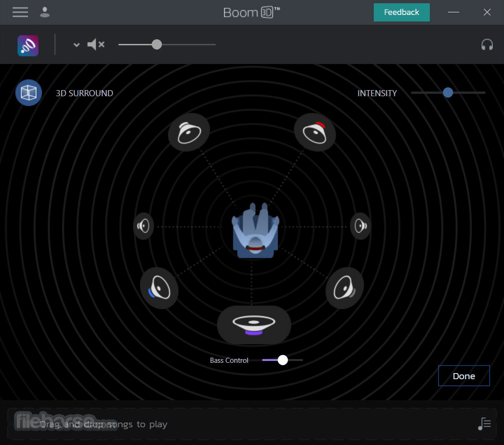Click the Bass Control label

coord(229,360)
